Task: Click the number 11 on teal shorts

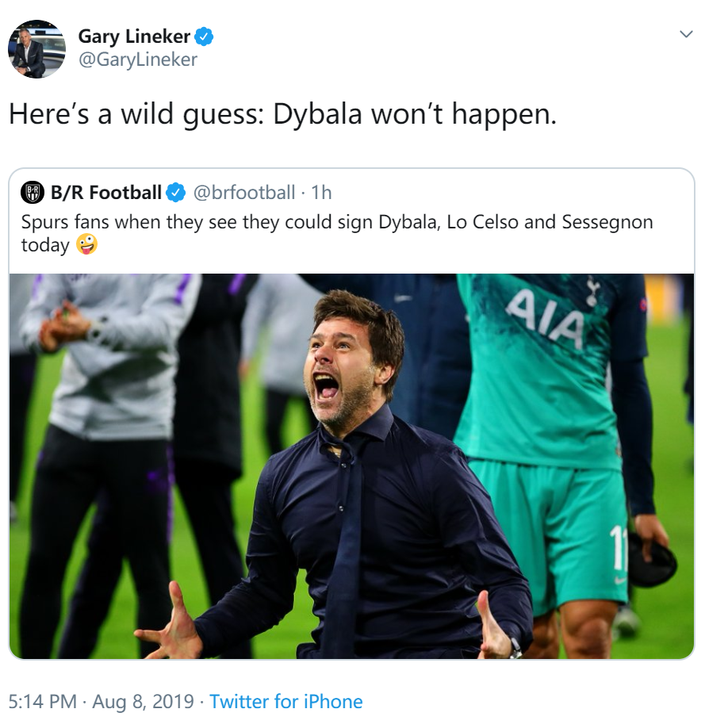Action: 618,549
